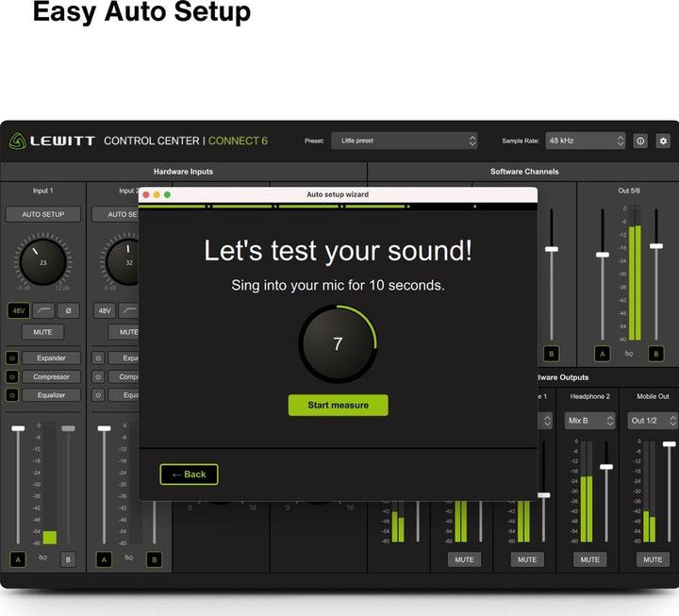Mute Input 1 channel
679x616 pixels.
coord(42,332)
